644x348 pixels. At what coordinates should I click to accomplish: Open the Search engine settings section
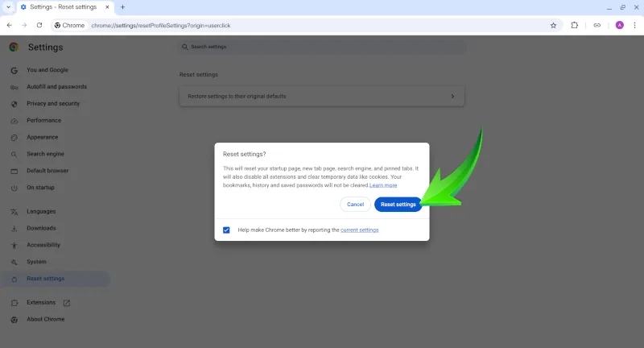pyautogui.click(x=46, y=154)
